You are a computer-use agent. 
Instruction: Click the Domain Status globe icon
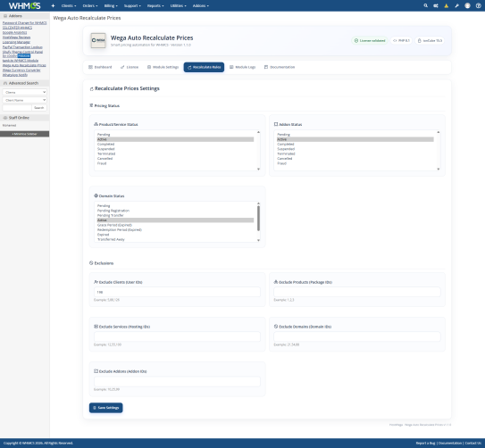pyautogui.click(x=96, y=195)
